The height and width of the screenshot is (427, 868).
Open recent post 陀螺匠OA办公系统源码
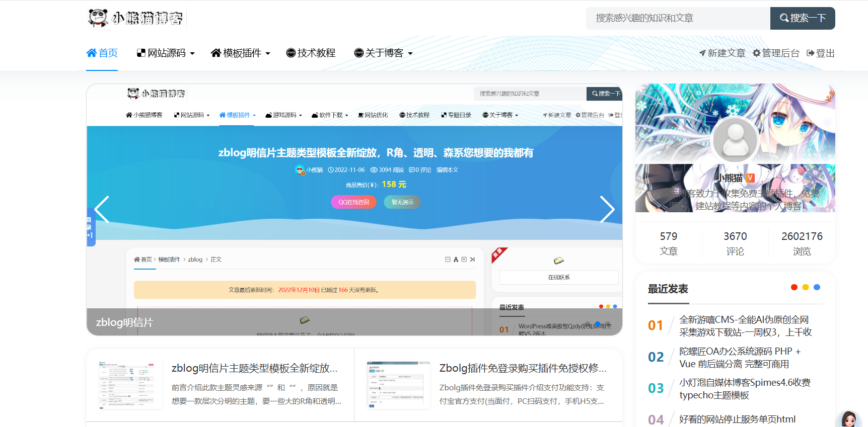740,358
